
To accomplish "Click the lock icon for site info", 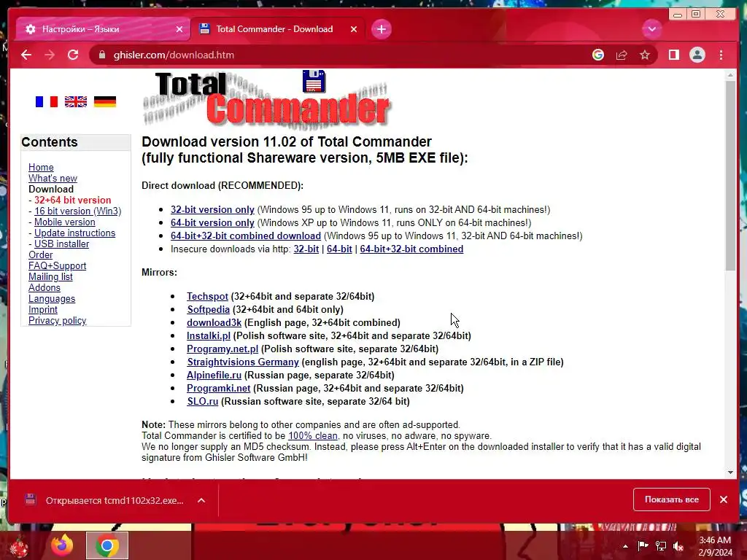I will 101,55.
